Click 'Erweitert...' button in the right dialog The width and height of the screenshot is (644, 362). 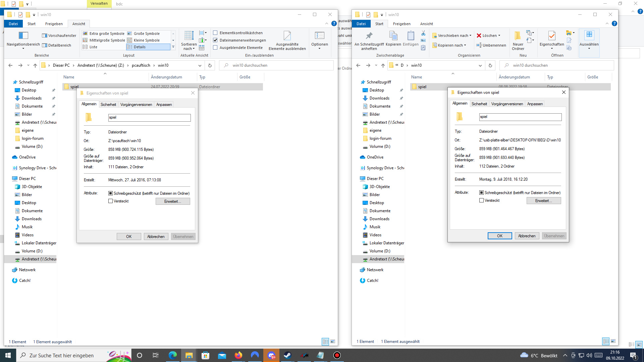(543, 201)
